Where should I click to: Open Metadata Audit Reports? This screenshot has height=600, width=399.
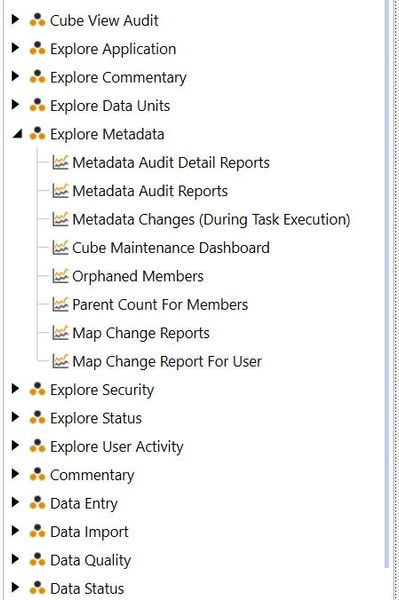(x=150, y=191)
